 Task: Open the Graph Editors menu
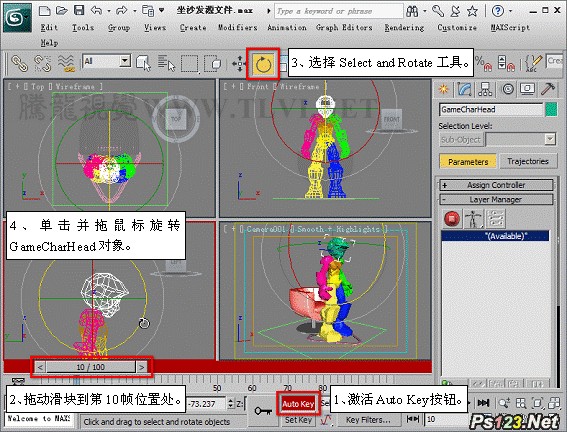tap(344, 27)
